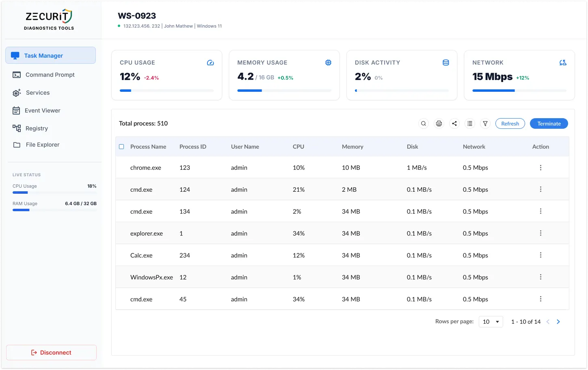The width and height of the screenshot is (588, 370).
Task: Click the Memory Usage chip icon
Action: 328,63
